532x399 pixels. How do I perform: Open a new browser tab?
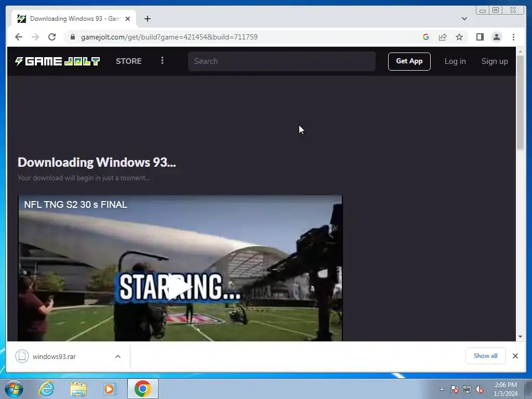pos(147,19)
